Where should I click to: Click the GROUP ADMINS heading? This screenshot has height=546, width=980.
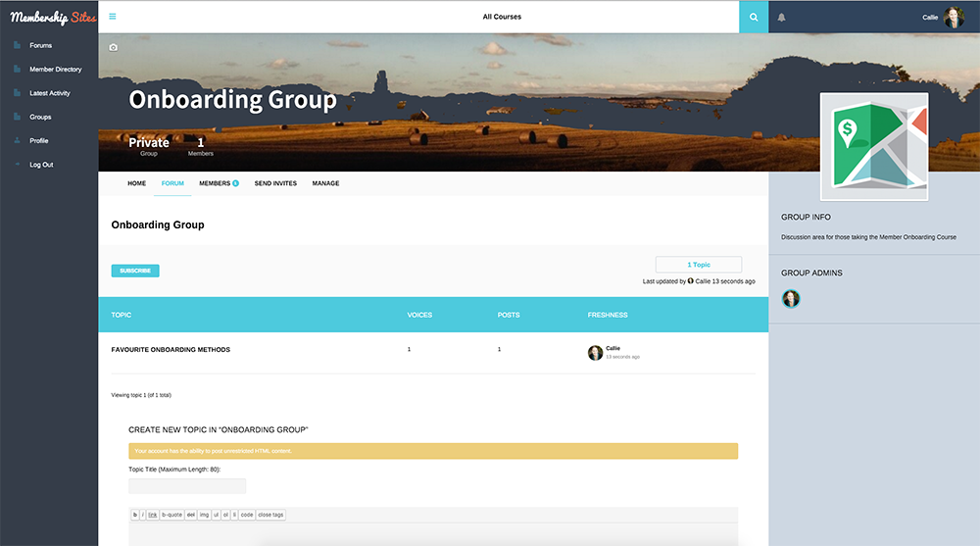point(811,273)
